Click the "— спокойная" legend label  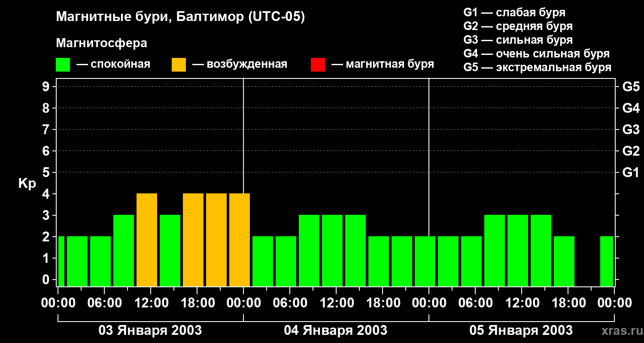coord(113,64)
